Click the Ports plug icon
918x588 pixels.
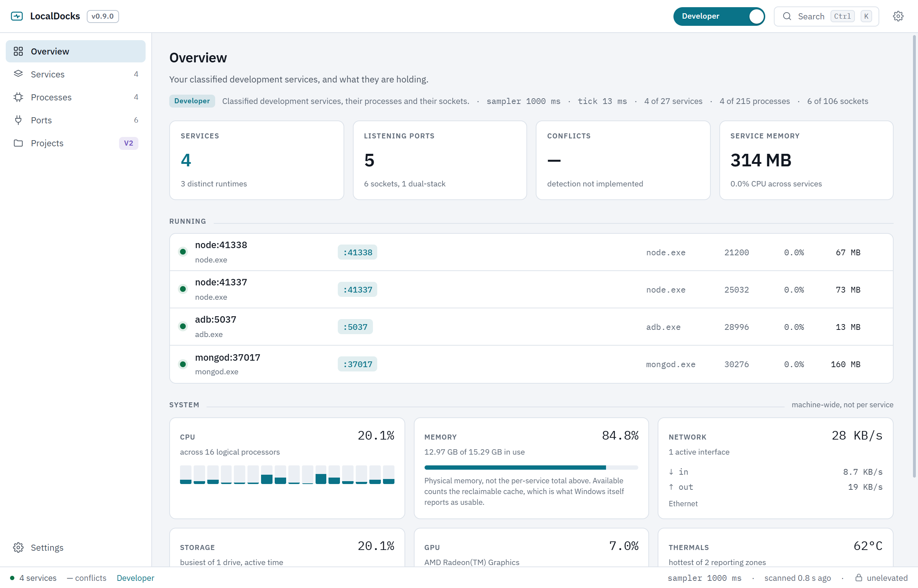[x=18, y=120]
